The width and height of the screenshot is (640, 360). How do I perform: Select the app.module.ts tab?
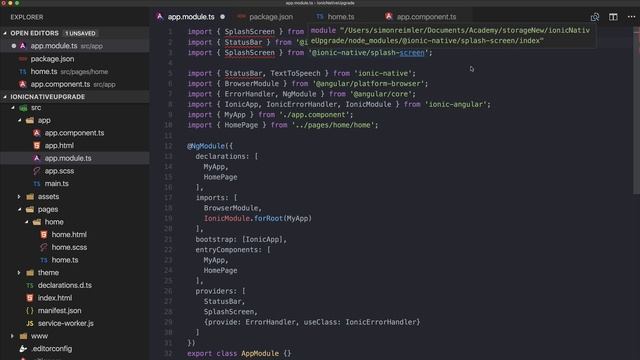(191, 17)
